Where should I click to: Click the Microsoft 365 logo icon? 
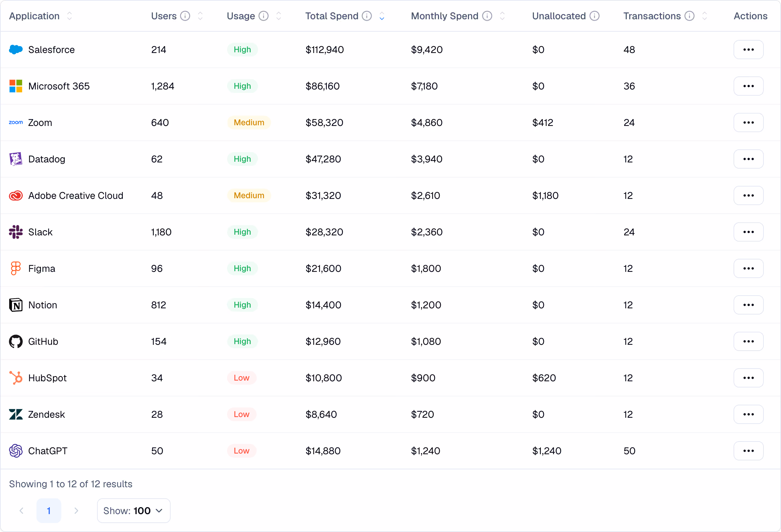pos(16,86)
